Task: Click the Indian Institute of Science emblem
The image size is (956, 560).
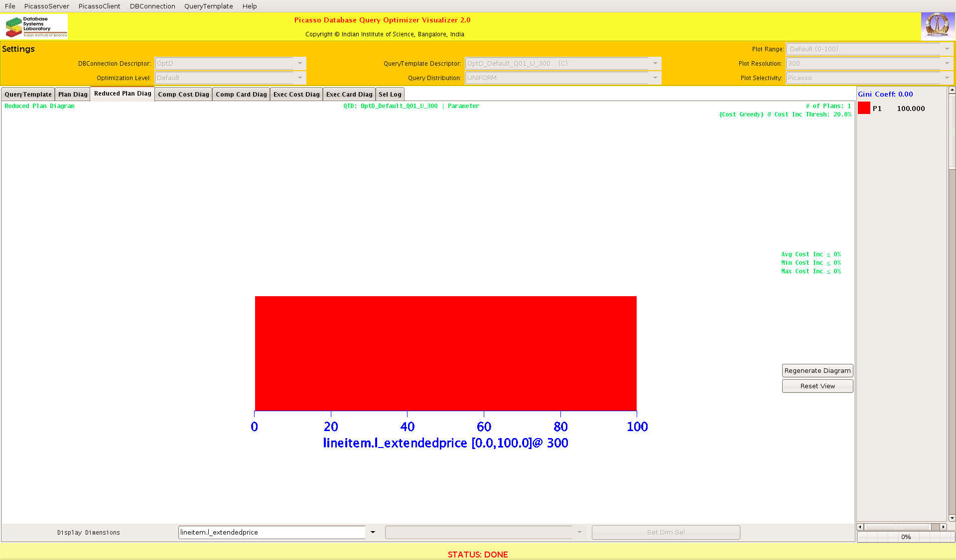Action: point(938,26)
